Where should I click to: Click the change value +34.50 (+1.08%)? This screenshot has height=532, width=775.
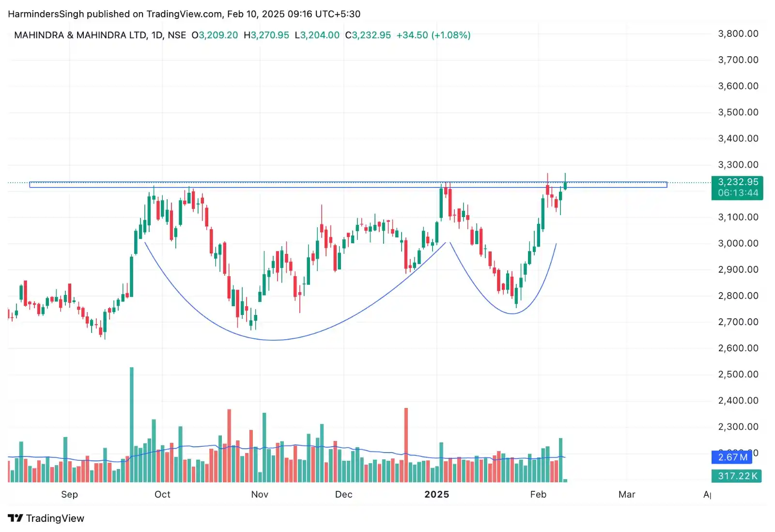pyautogui.click(x=434, y=35)
